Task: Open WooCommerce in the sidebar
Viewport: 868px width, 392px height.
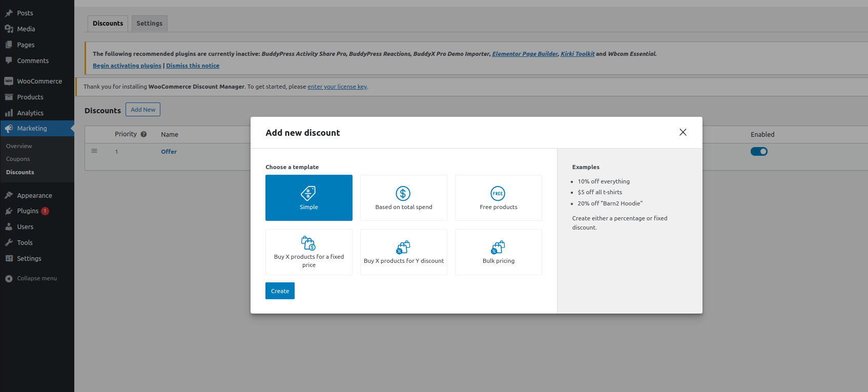Action: (39, 81)
